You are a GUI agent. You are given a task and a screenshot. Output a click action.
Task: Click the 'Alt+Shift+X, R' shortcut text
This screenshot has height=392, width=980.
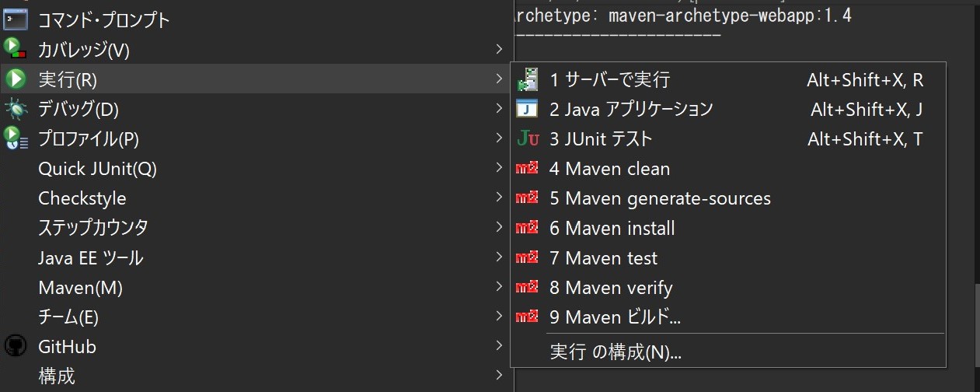pyautogui.click(x=865, y=79)
